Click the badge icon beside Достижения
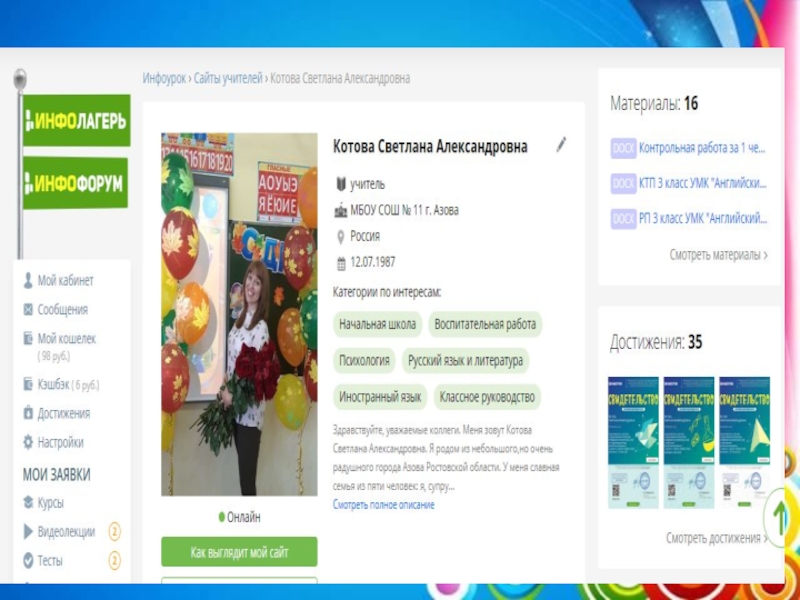Screen dimensions: 800x600 tap(28, 413)
